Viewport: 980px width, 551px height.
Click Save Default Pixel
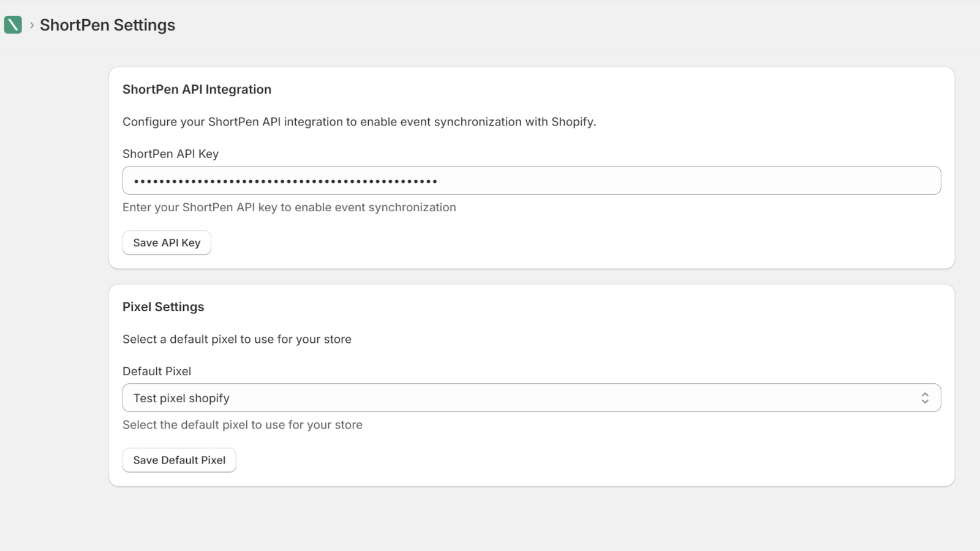(179, 460)
